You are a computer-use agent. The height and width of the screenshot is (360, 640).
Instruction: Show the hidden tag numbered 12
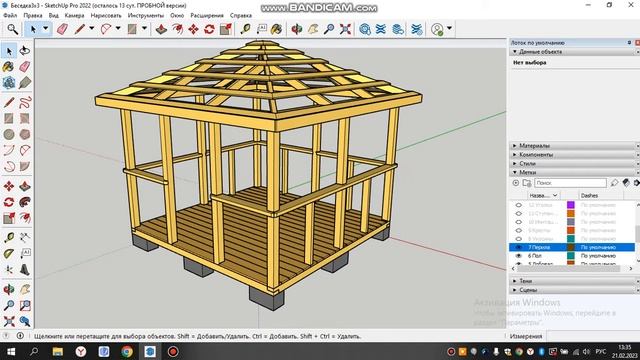tap(518, 205)
